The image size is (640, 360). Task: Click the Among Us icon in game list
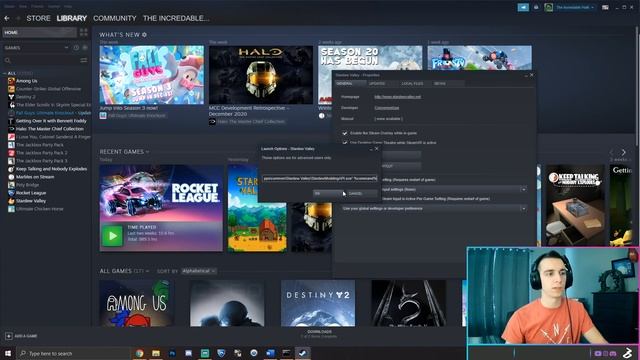pos(11,81)
